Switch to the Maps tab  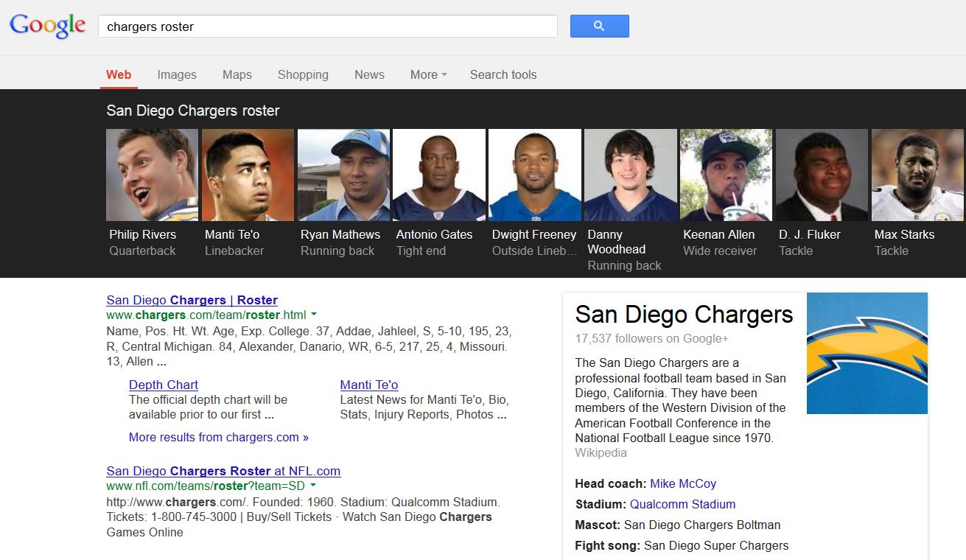237,74
